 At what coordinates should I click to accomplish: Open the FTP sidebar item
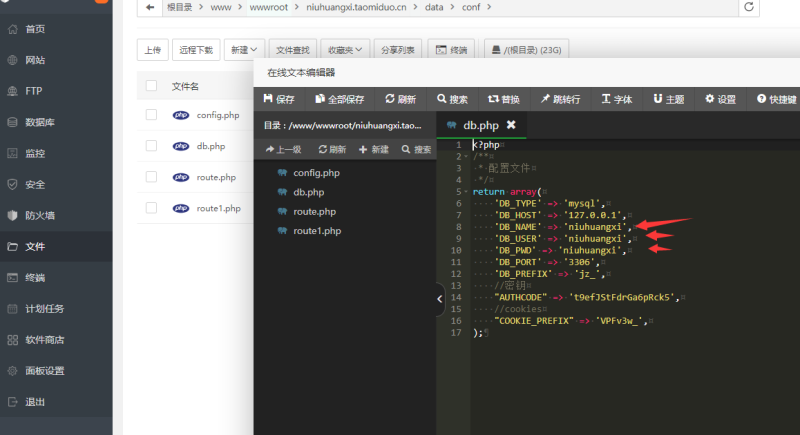(56, 91)
